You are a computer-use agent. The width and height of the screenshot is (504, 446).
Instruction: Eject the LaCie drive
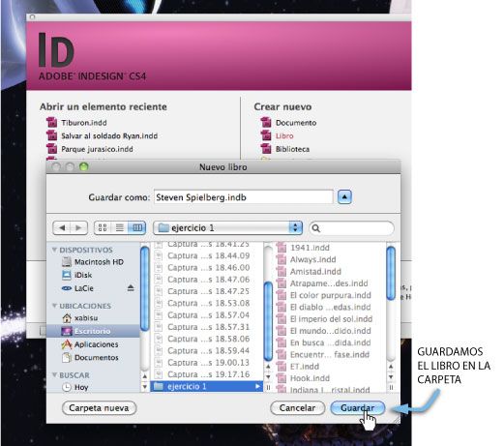pos(131,288)
